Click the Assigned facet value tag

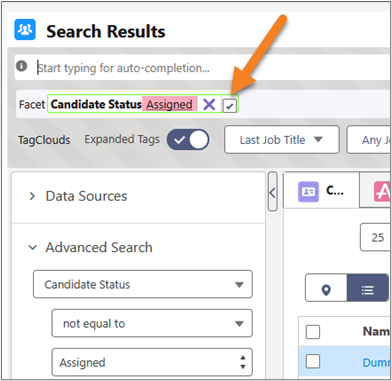pyautogui.click(x=169, y=105)
